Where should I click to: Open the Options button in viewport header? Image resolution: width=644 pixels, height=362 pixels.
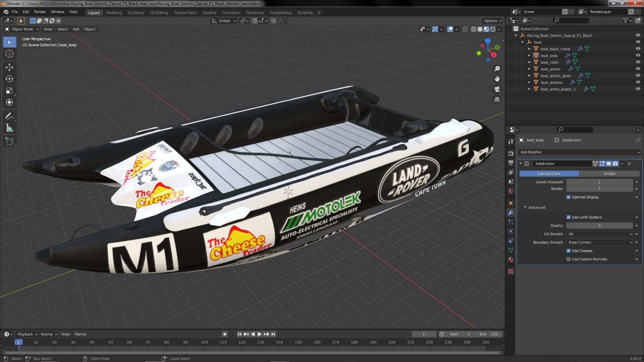[493, 21]
